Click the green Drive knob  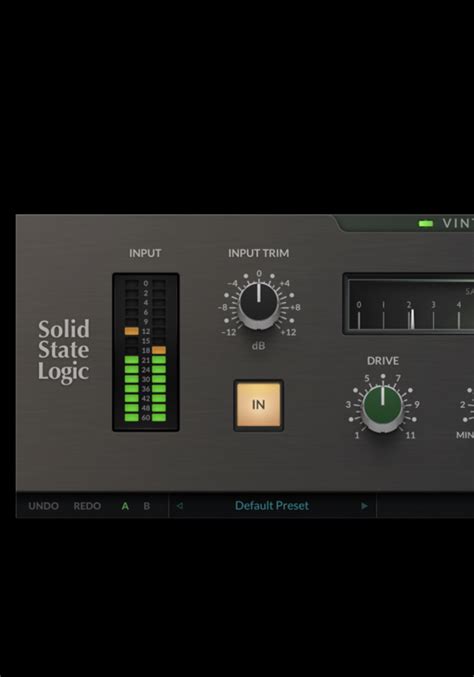(382, 408)
